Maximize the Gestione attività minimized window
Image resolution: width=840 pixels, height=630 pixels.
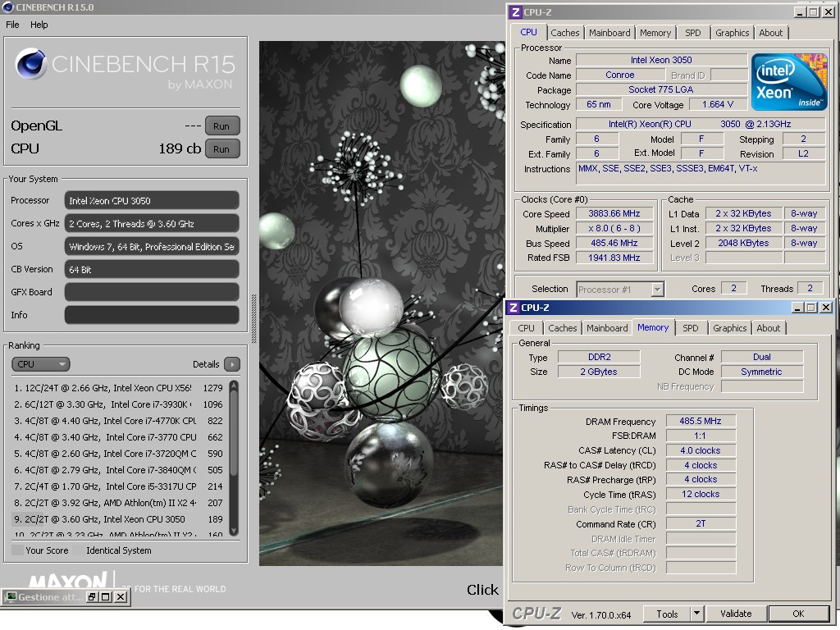(x=106, y=597)
